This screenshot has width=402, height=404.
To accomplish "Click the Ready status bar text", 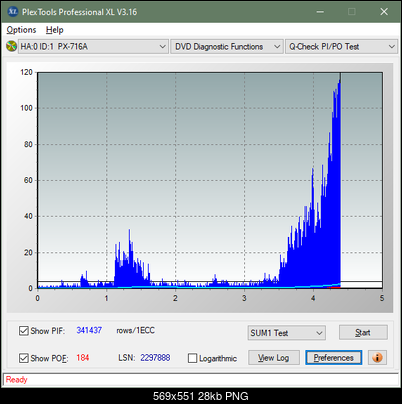I will [x=16, y=379].
